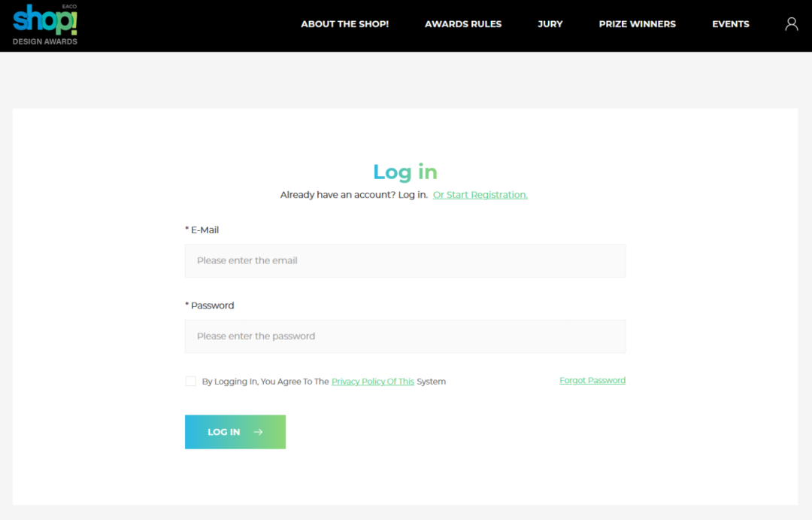Open Prize Winners from top navigation
The height and width of the screenshot is (520, 812).
[637, 24]
